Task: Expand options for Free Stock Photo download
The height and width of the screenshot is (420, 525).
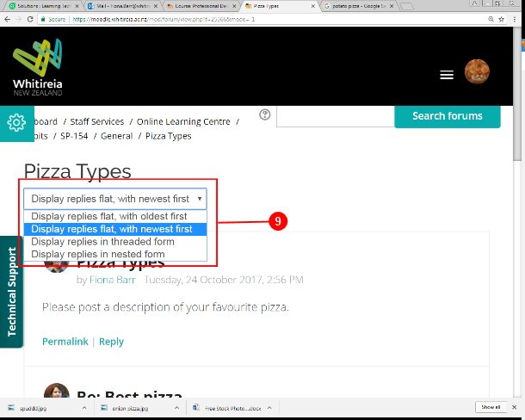Action: pyautogui.click(x=269, y=408)
